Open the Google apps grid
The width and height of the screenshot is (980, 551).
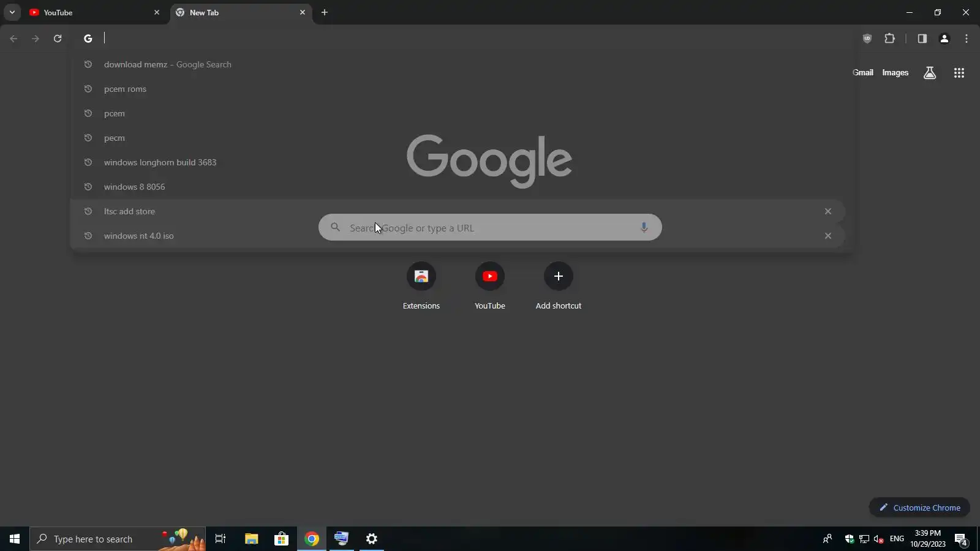click(x=959, y=73)
